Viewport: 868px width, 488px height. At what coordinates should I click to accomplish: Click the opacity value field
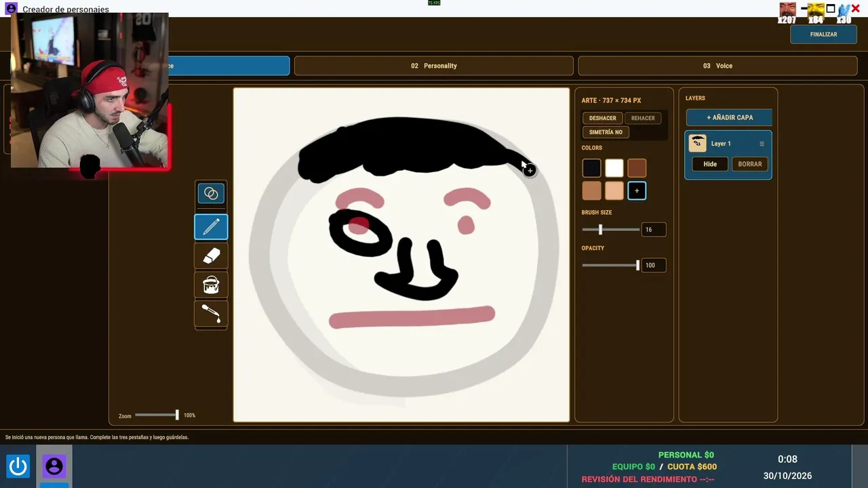[x=654, y=265]
